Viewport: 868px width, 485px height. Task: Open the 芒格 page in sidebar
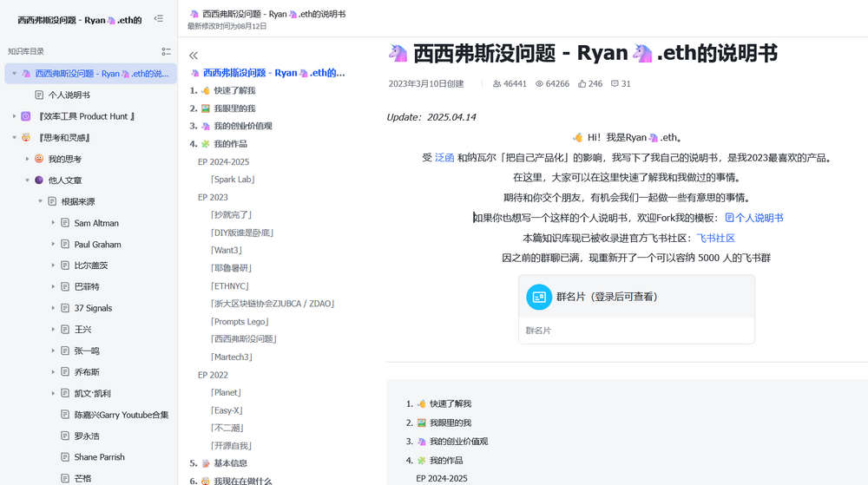[x=82, y=478]
